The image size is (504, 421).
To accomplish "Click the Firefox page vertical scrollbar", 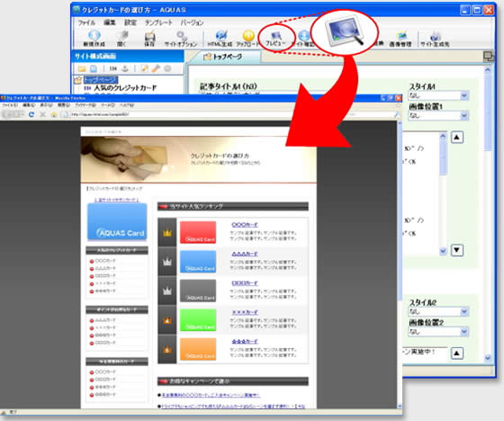I will point(400,264).
